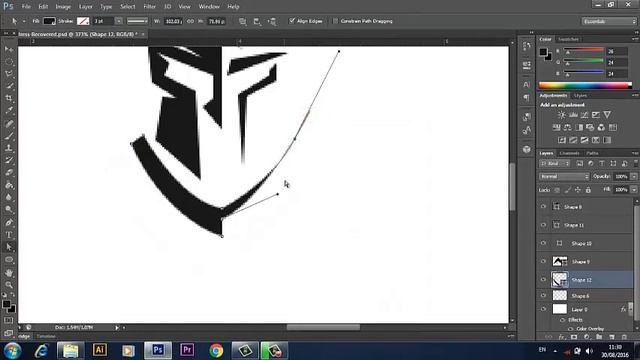Viewport: 640px width, 360px height.
Task: Hide the Shape 6 layer
Action: pyautogui.click(x=543, y=296)
